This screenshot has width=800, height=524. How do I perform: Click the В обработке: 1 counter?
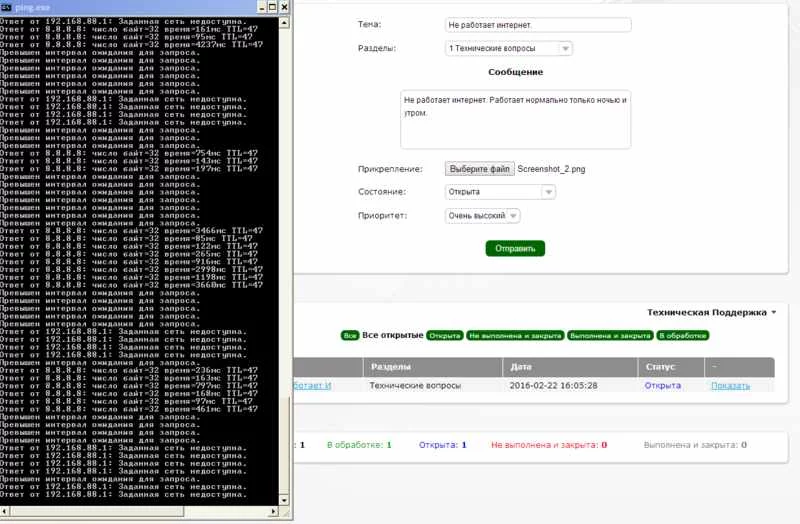[x=359, y=445]
